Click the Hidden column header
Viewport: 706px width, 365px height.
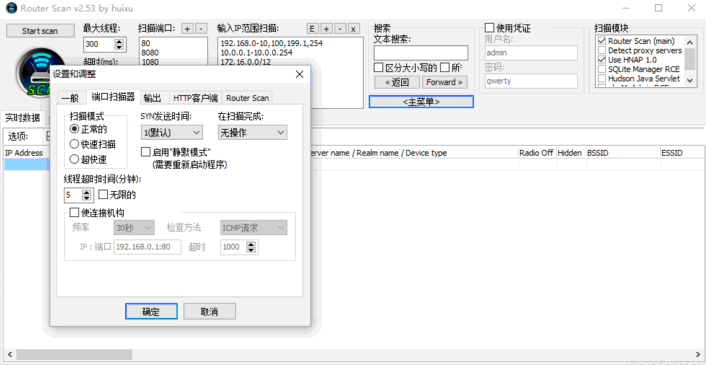click(570, 153)
